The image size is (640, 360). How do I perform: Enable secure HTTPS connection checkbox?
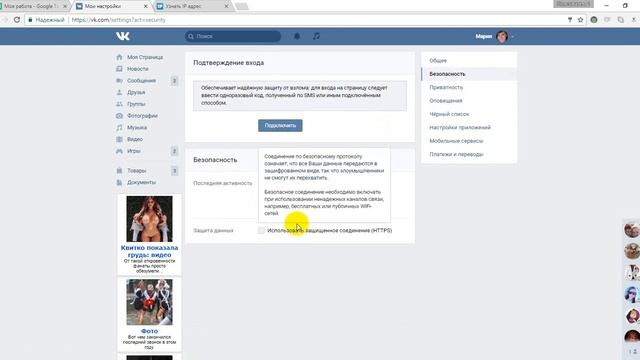261,231
